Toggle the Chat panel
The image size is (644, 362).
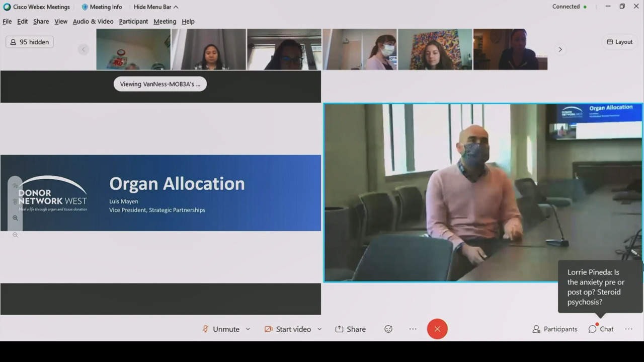(601, 329)
